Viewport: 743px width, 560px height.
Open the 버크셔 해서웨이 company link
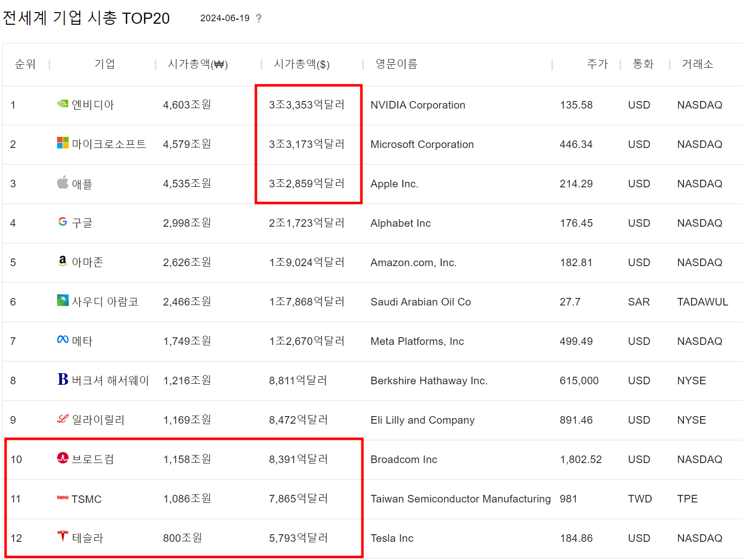pyautogui.click(x=110, y=381)
